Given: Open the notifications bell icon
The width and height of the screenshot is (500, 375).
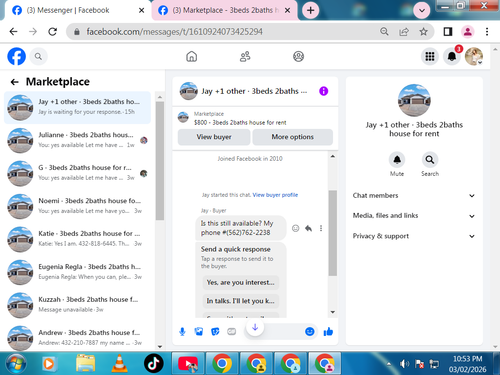Looking at the screenshot, I should coord(452,56).
